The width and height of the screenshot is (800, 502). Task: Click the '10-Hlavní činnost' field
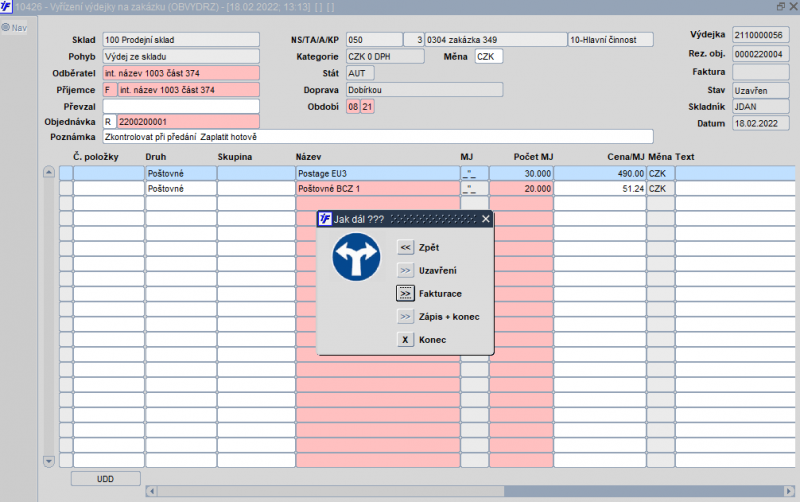pyautogui.click(x=611, y=40)
